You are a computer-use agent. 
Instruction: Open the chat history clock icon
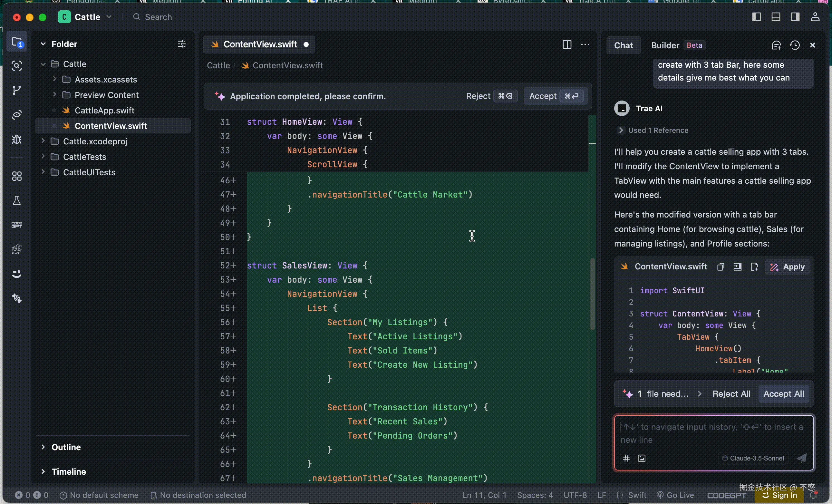(795, 45)
